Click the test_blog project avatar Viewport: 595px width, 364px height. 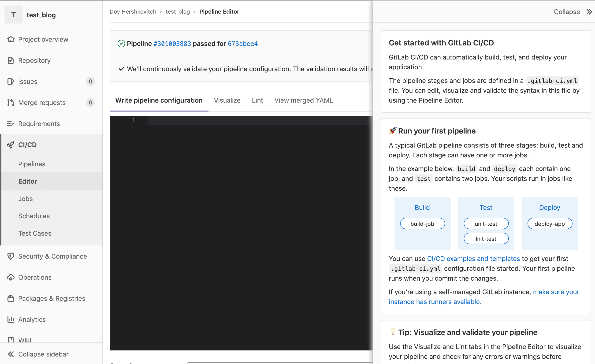(x=13, y=15)
